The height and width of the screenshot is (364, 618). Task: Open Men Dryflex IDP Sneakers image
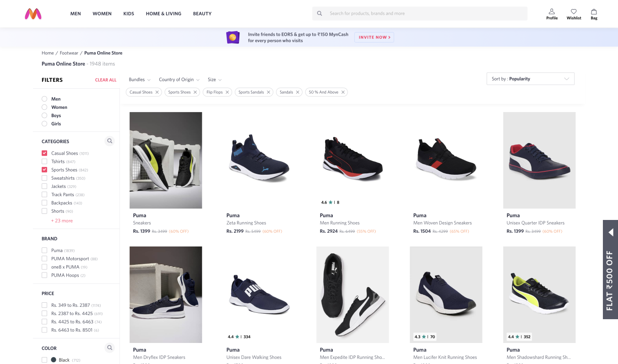[166, 294]
